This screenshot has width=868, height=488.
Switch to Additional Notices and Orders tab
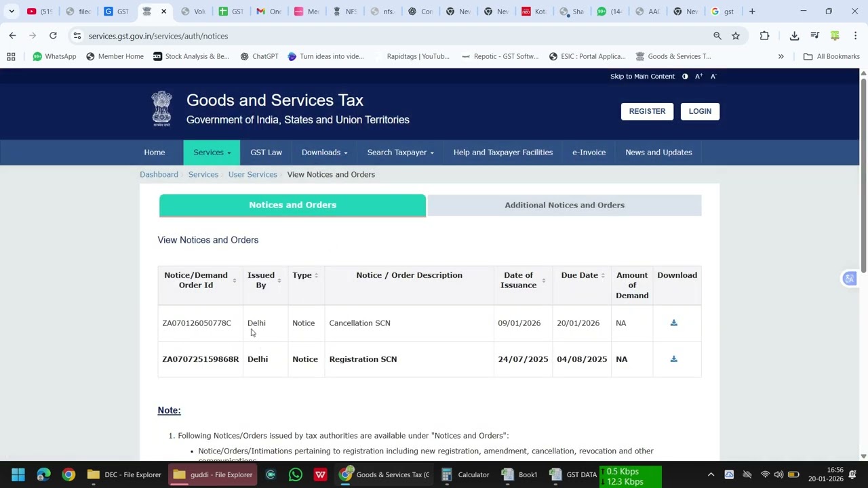564,205
